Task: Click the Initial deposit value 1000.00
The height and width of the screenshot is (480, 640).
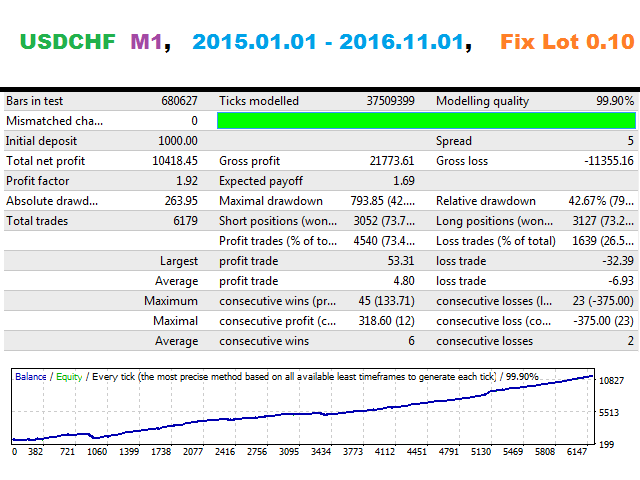Action: pos(178,141)
